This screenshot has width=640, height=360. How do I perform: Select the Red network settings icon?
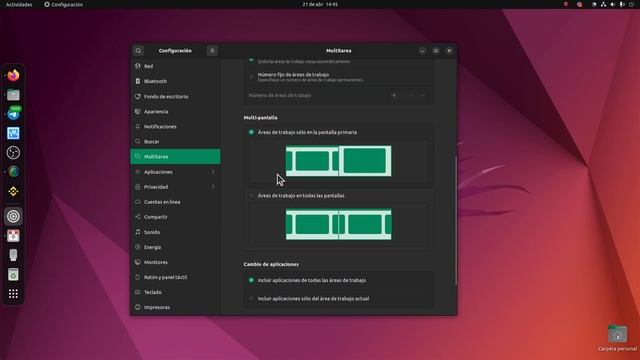click(x=138, y=66)
